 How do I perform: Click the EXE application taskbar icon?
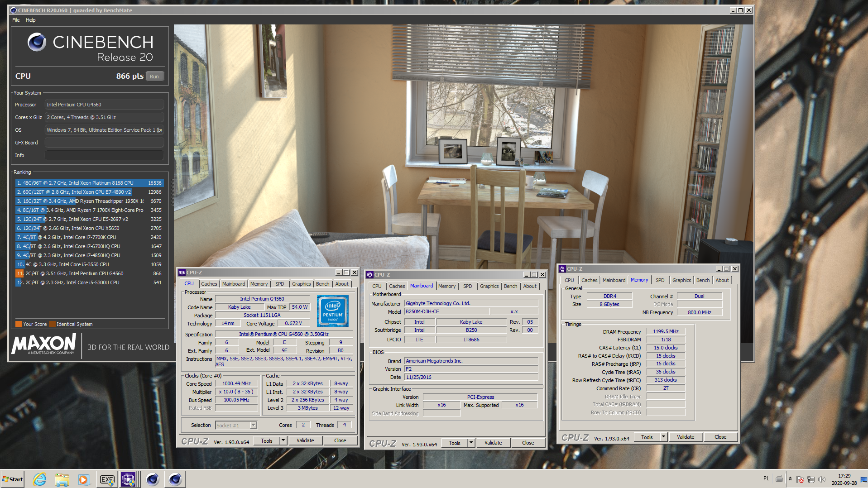pyautogui.click(x=107, y=479)
